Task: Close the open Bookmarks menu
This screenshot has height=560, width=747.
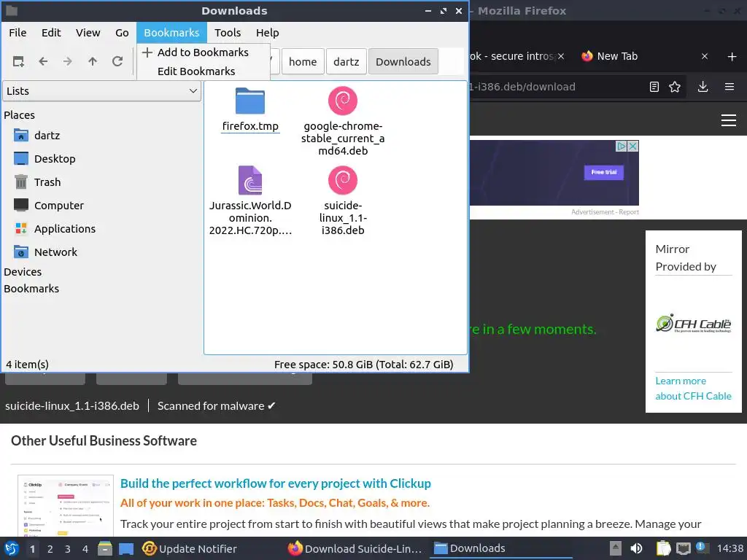Action: pos(171,33)
